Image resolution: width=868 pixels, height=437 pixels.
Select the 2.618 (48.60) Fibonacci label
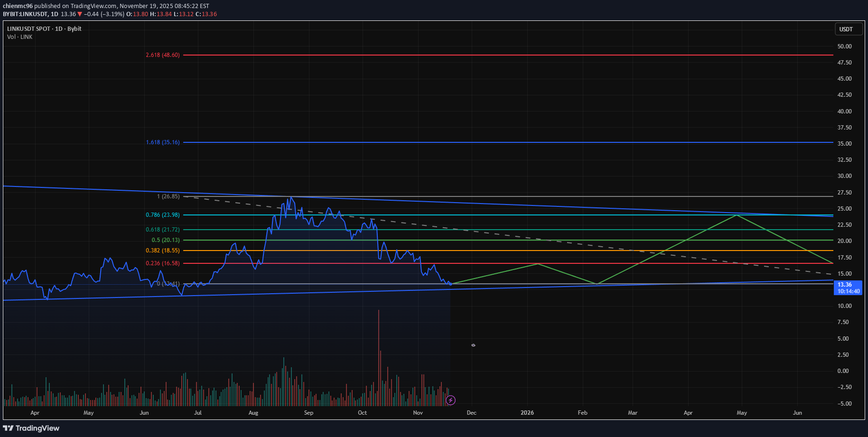(x=163, y=55)
